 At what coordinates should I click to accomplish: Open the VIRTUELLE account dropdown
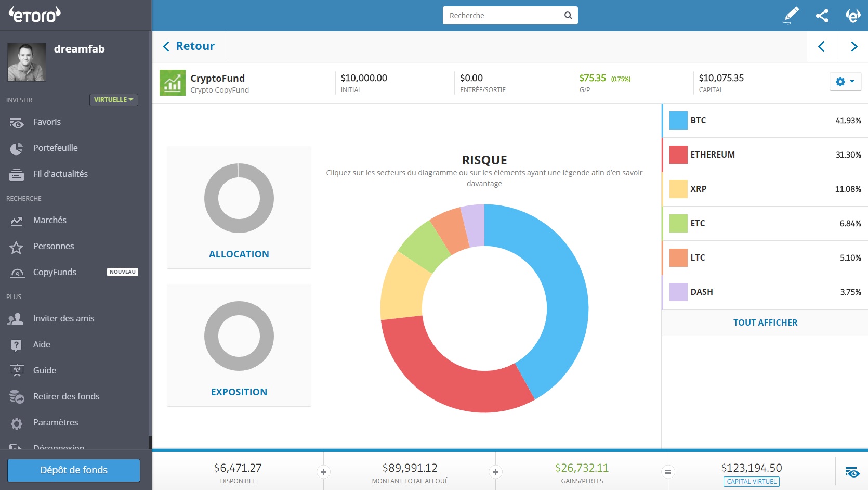pyautogui.click(x=113, y=99)
